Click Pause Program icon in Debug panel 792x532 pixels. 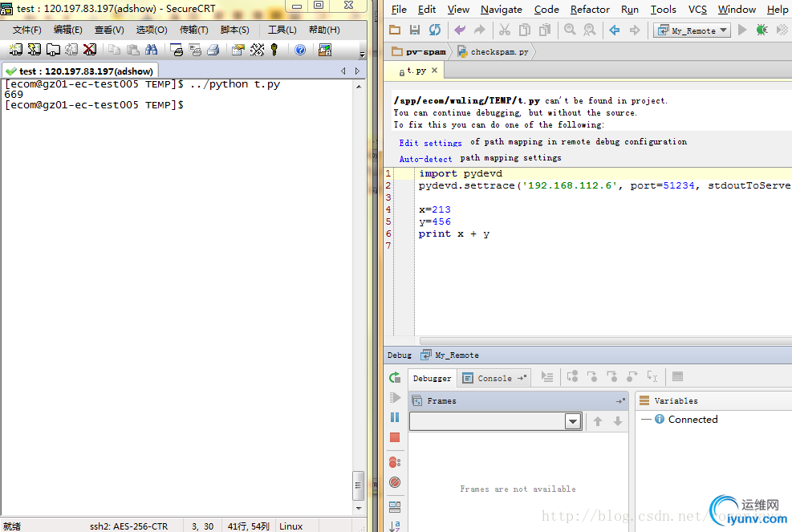395,417
